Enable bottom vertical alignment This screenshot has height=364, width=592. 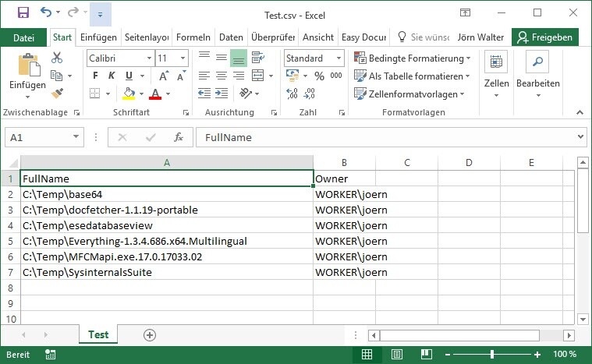238,58
